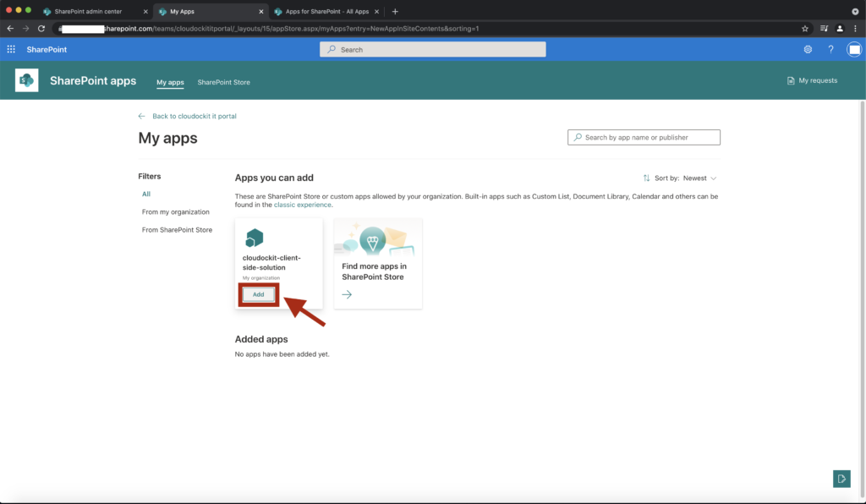Close the My Apps browser tab
This screenshot has width=866, height=504.
tap(261, 11)
